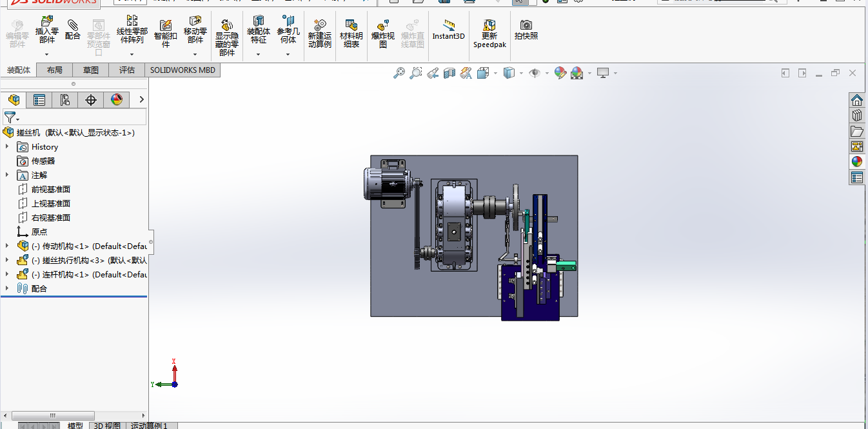Open dropdown arrow next to View Settings monitor
The height and width of the screenshot is (429, 868).
615,74
